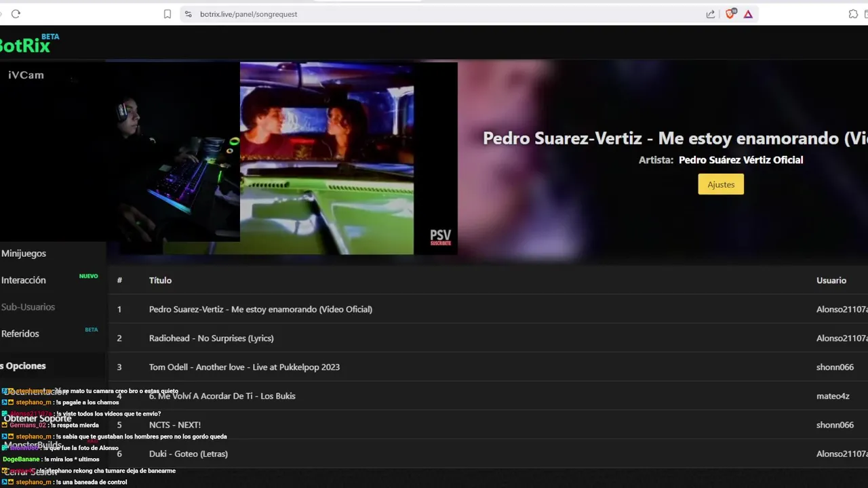Click the iVCam webcam overlay
The height and width of the screenshot is (488, 868).
click(x=120, y=152)
